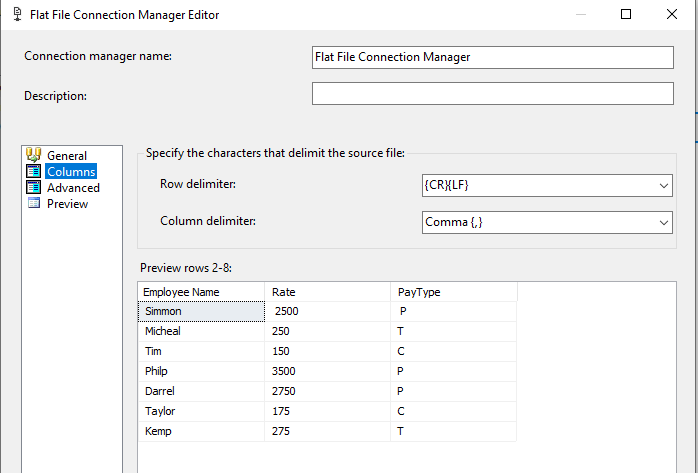Viewport: 698px width, 473px height.
Task: Select the General page label
Action: 67,155
